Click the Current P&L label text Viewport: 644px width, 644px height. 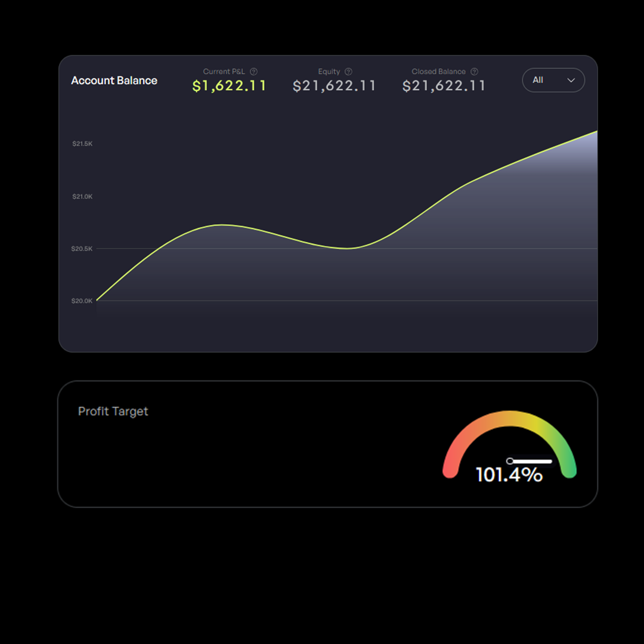point(224,72)
